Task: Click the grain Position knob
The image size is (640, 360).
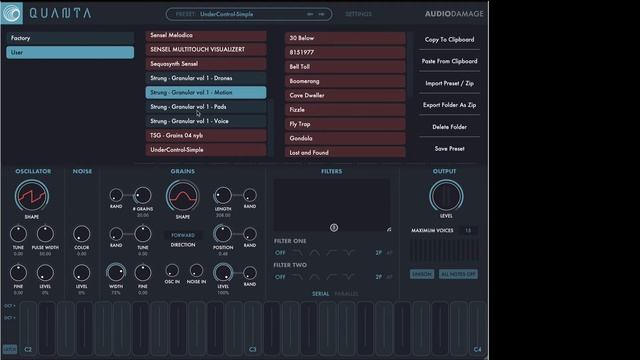Action: [223, 234]
